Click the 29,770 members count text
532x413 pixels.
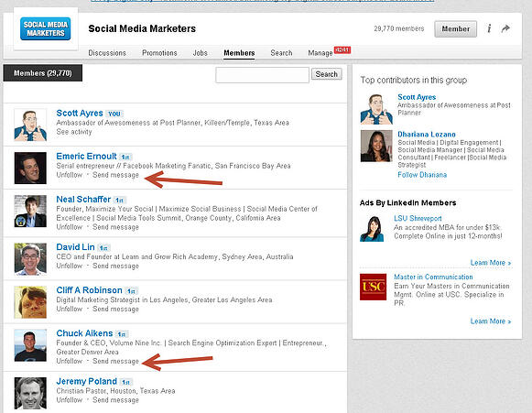(x=399, y=28)
